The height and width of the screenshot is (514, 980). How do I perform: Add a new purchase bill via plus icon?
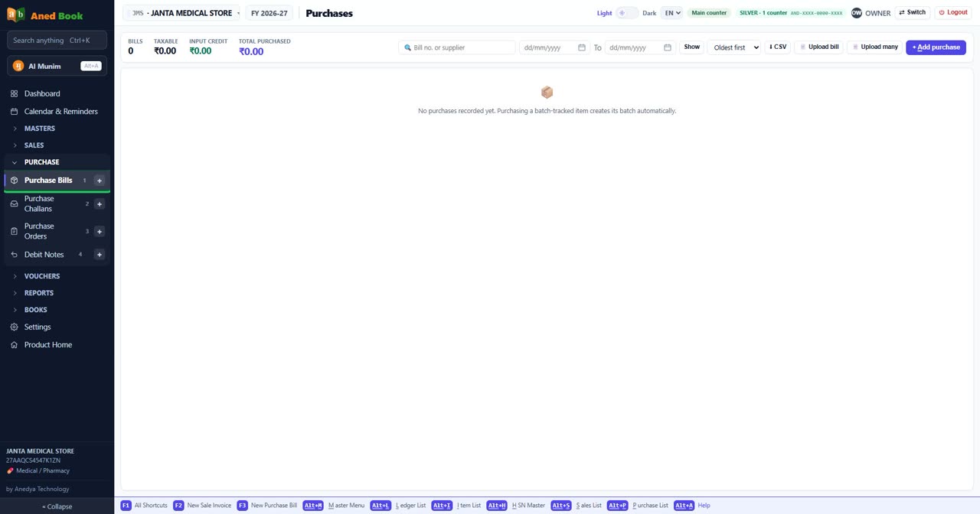pos(99,181)
